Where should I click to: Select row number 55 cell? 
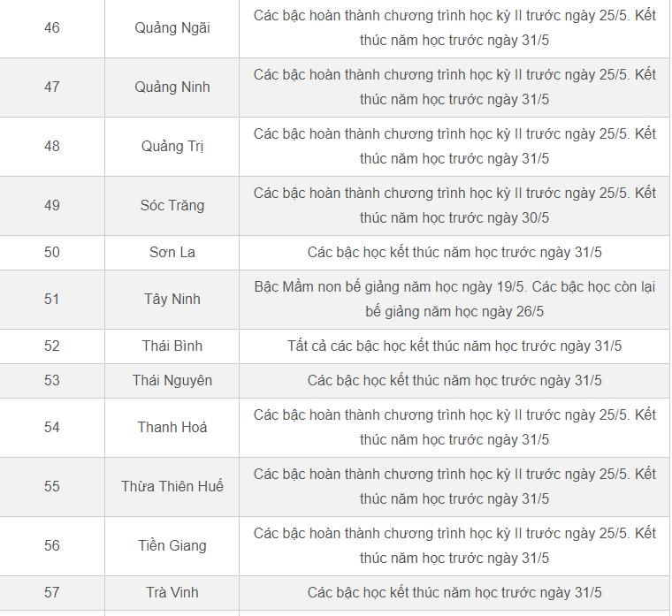[x=52, y=487]
